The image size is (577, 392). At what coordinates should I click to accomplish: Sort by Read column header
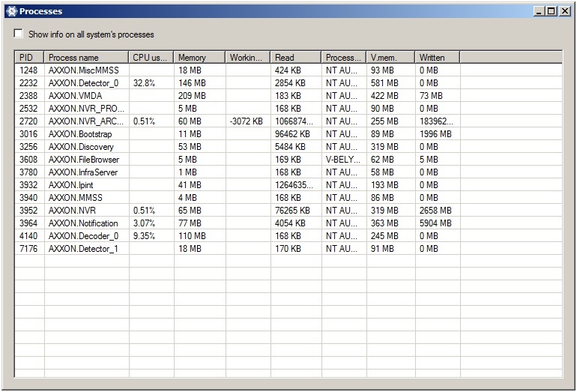[296, 58]
